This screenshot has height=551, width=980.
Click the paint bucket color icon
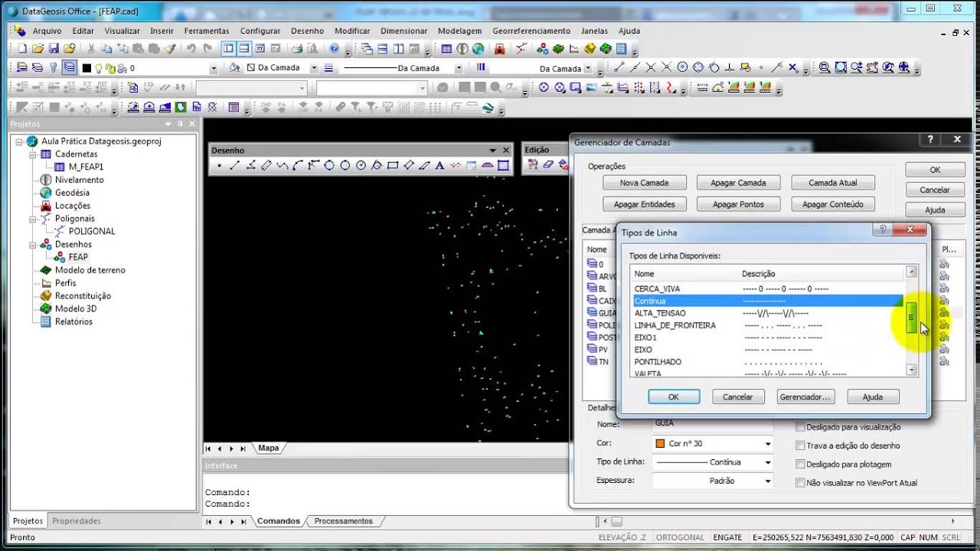pos(235,67)
